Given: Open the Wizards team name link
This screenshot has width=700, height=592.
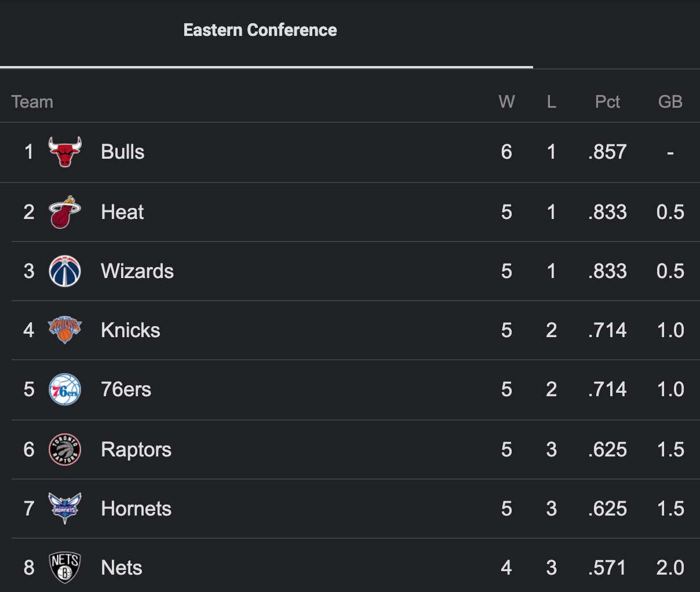Looking at the screenshot, I should tap(137, 271).
